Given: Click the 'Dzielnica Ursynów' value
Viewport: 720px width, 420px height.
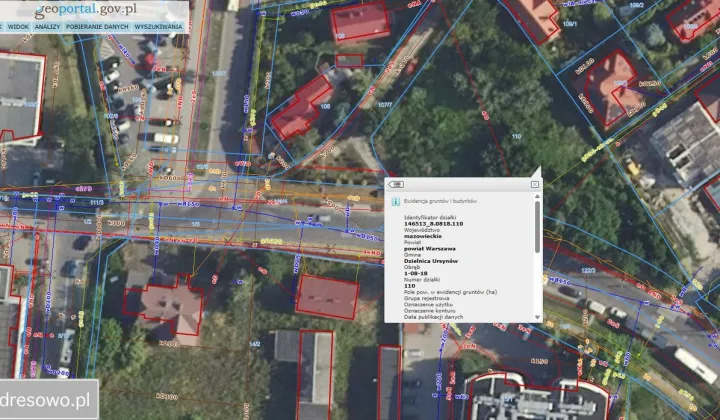Looking at the screenshot, I should coord(431,261).
